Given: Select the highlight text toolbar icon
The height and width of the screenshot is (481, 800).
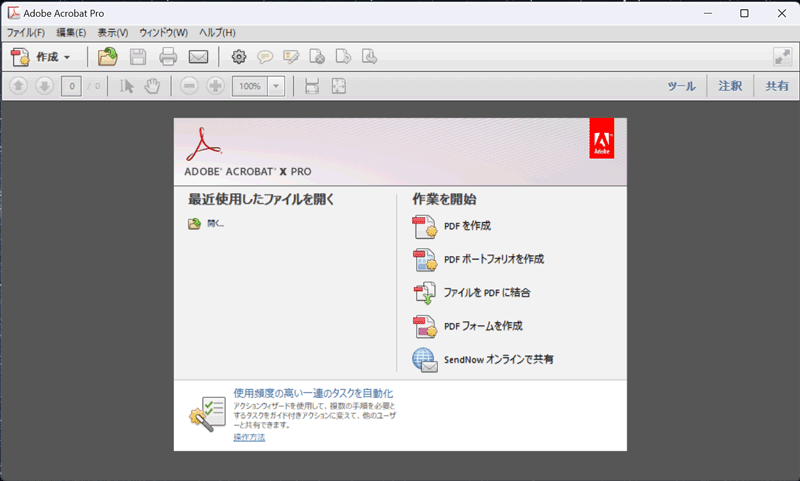Looking at the screenshot, I should (x=291, y=57).
